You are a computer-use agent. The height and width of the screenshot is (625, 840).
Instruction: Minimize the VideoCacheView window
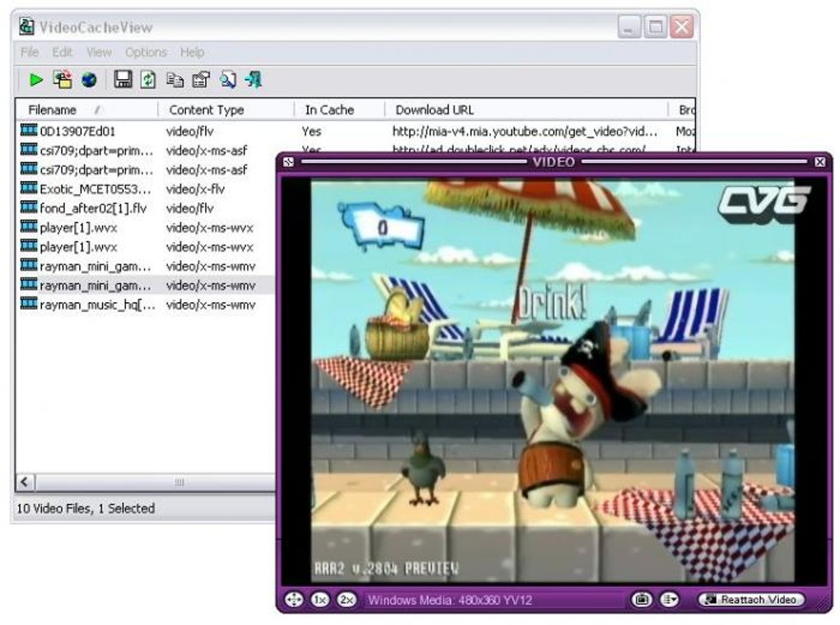pos(629,27)
